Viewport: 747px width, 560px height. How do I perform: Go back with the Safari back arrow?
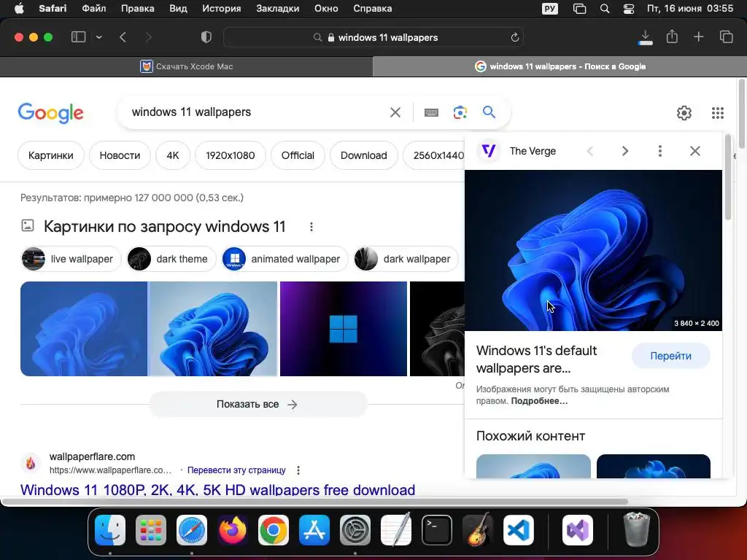pos(123,37)
